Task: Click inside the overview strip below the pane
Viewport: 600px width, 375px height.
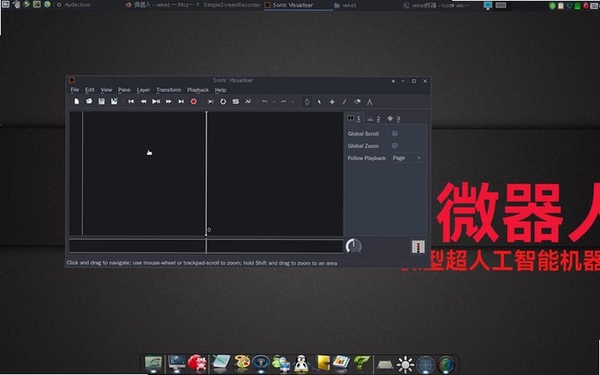Action: [x=206, y=246]
